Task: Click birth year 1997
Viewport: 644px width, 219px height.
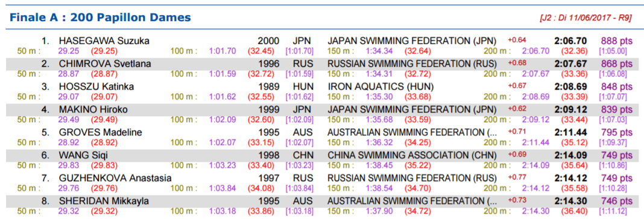Action: click(268, 179)
